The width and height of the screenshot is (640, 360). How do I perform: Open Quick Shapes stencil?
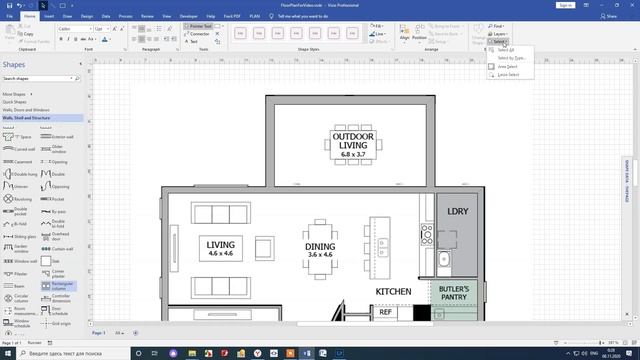[15, 102]
